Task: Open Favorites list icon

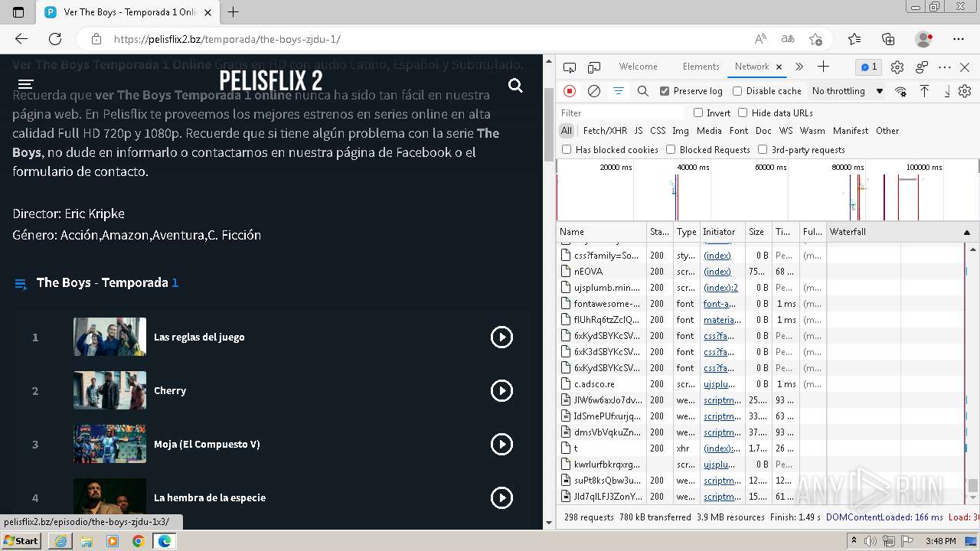Action: [x=854, y=39]
